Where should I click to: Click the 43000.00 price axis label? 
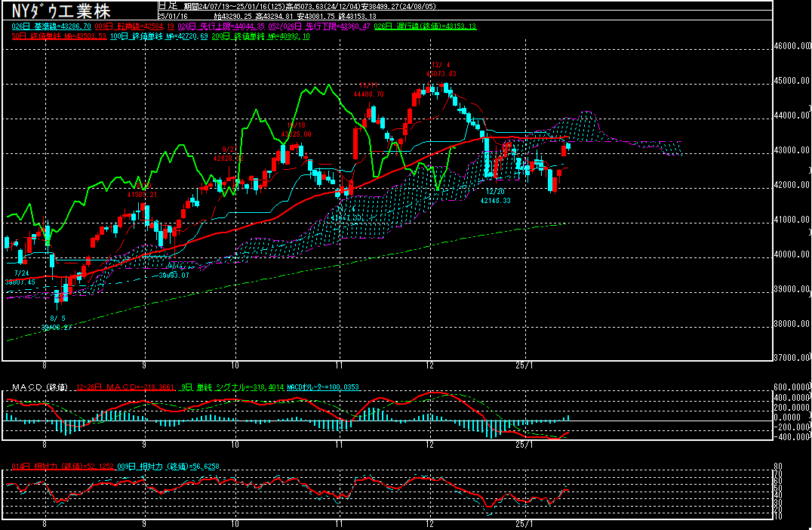(792, 149)
